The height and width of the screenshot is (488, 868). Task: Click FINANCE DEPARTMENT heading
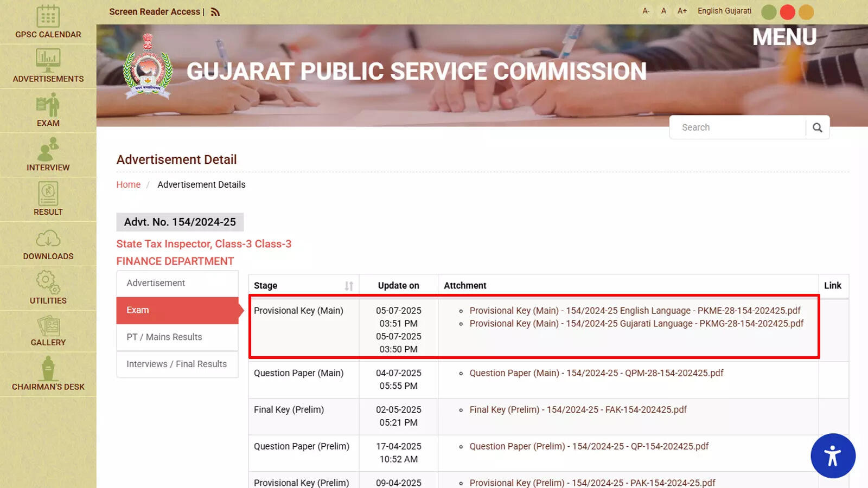coord(175,261)
